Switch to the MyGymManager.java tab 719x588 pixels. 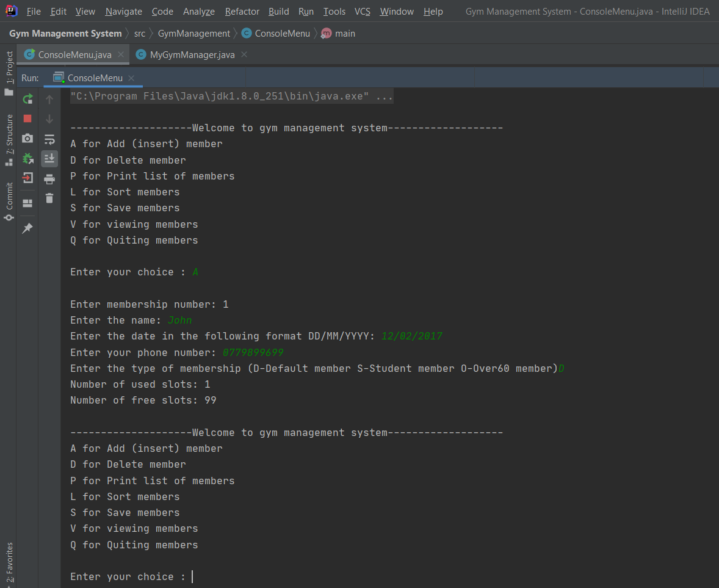point(192,55)
